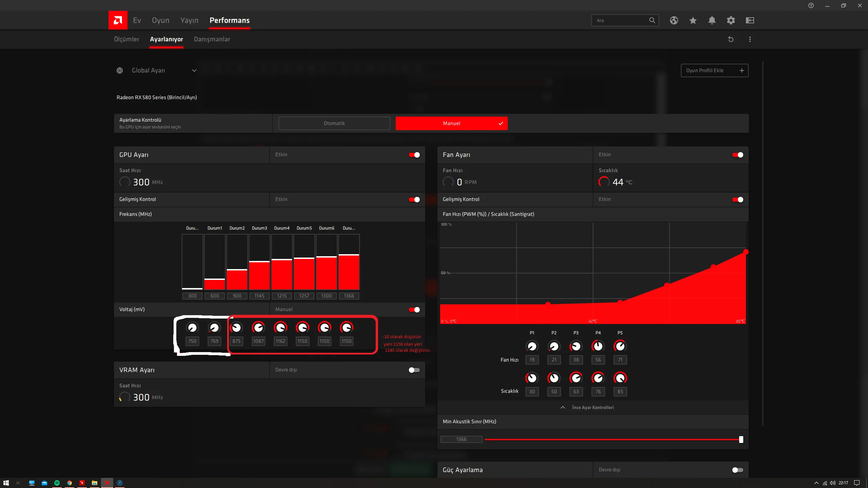Click Min Akustik Sınır slider handle
The width and height of the screenshot is (868, 488).
[x=741, y=440]
